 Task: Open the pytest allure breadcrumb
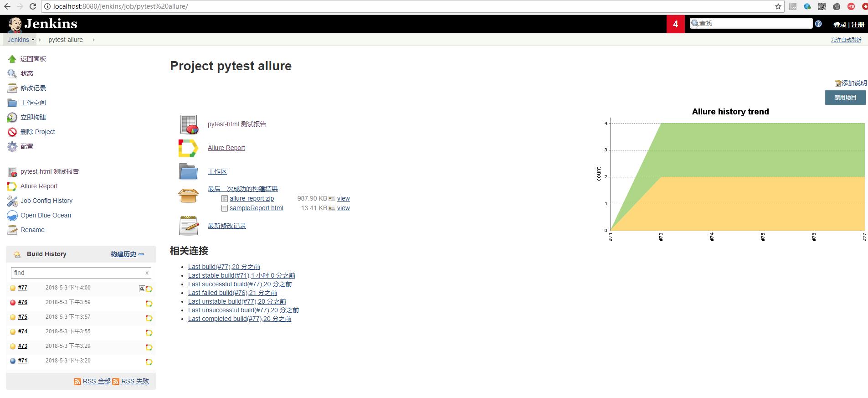66,40
